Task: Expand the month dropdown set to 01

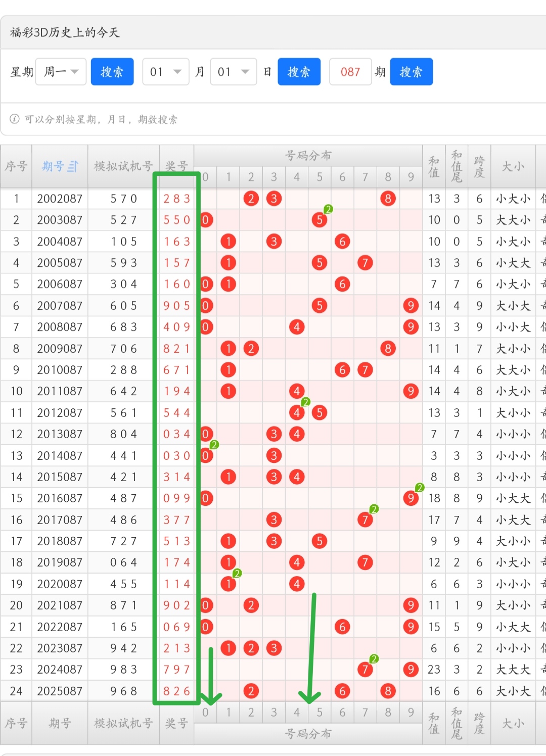Action: [166, 72]
